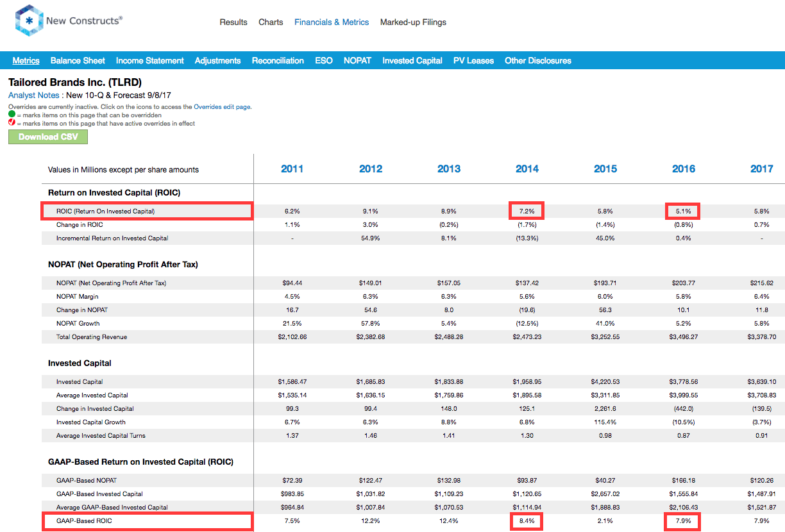Switch to the Income Statement tab
Screen dimensions: 785x532
pyautogui.click(x=150, y=60)
